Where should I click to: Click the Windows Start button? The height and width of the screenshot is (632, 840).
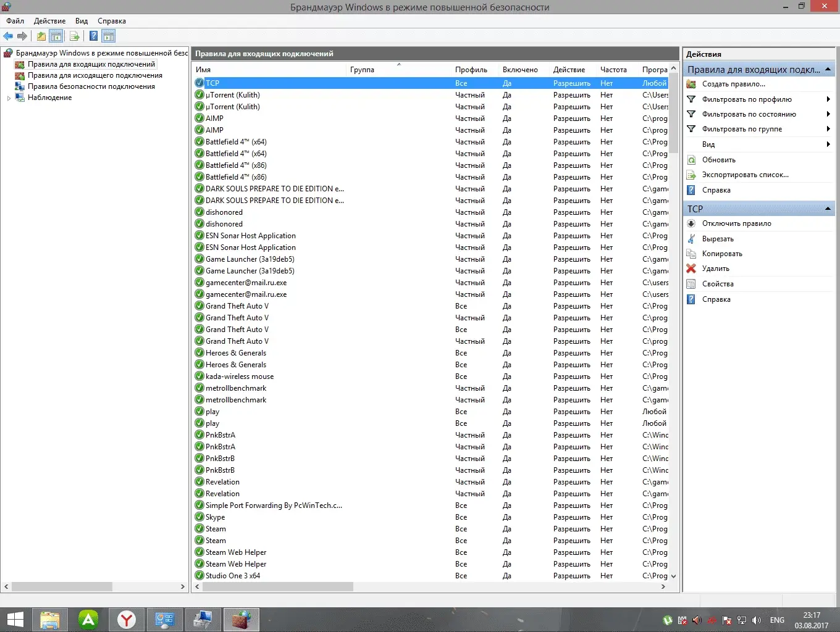click(x=15, y=620)
